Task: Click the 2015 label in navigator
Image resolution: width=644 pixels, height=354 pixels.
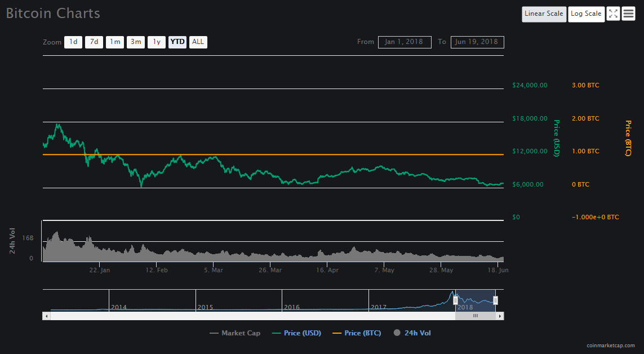Action: [205, 307]
